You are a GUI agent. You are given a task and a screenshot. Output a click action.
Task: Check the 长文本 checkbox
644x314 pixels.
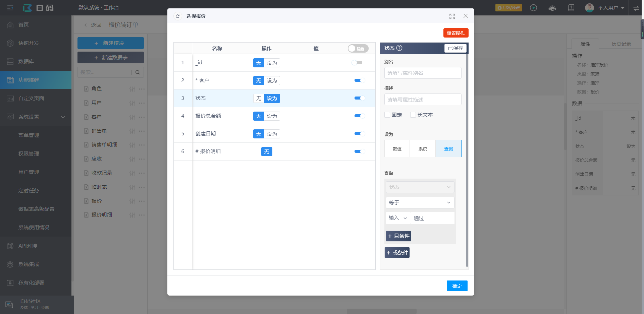click(413, 115)
